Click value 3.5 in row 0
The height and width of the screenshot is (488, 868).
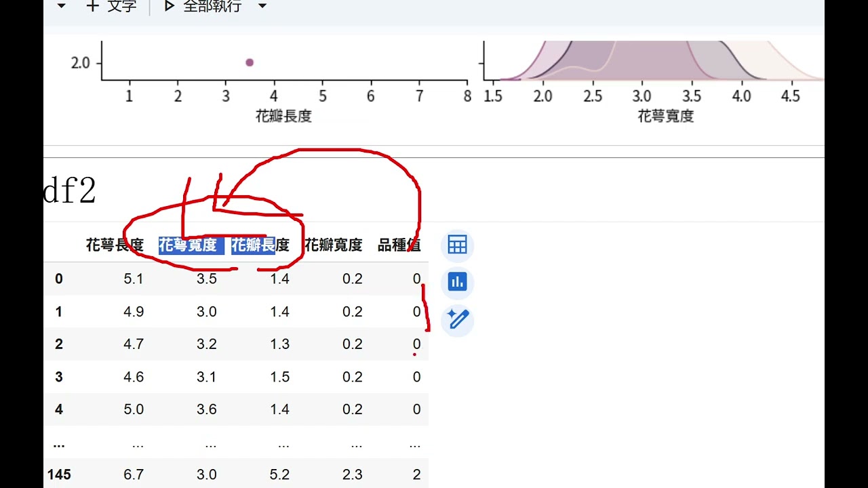pos(207,279)
